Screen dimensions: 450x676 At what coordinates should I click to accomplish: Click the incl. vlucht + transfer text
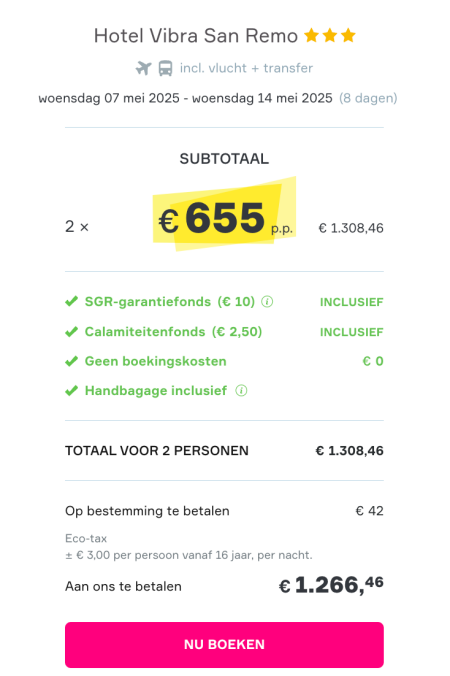pos(246,68)
